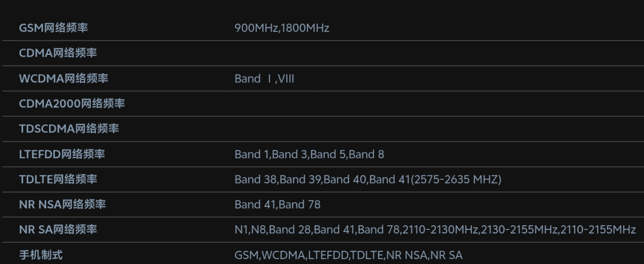The image size is (644, 264).
Task: Select the Band 41(2575-2635 MHZ) value text
Action: [x=435, y=179]
